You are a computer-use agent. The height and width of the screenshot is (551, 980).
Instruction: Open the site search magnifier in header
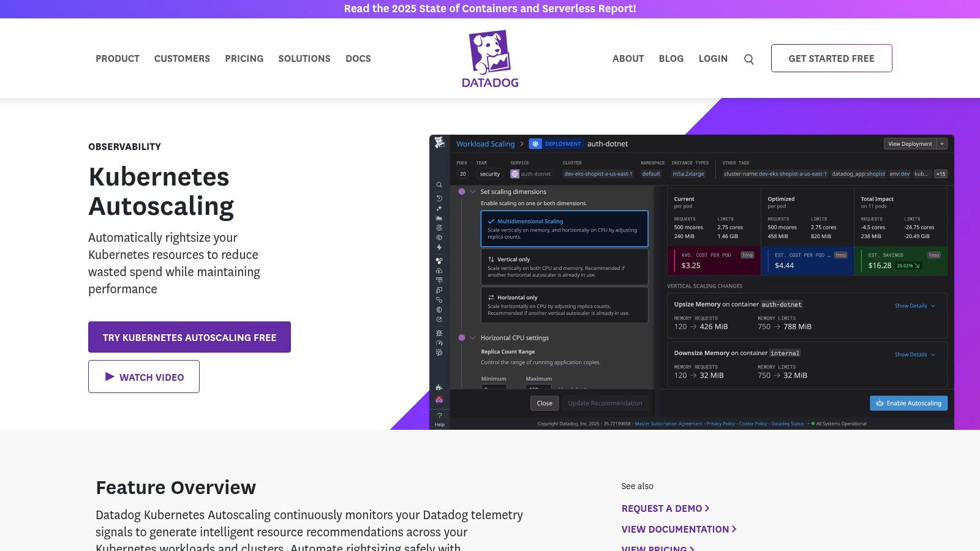[748, 59]
